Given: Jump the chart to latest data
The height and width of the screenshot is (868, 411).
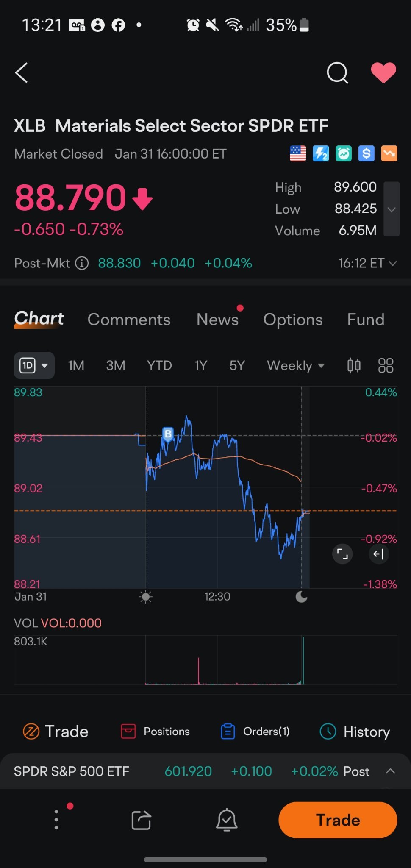Looking at the screenshot, I should pos(378,554).
